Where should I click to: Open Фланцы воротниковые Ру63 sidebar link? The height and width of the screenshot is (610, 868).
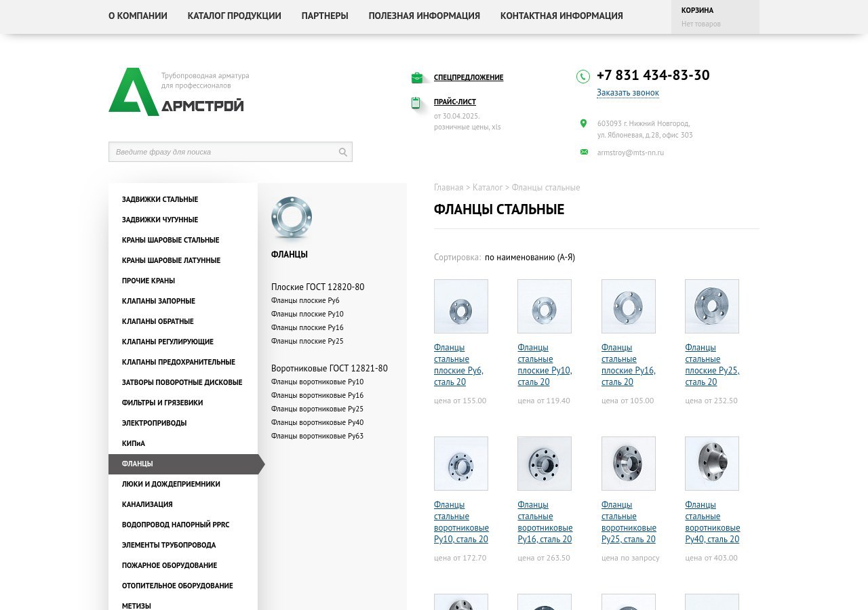(x=317, y=436)
